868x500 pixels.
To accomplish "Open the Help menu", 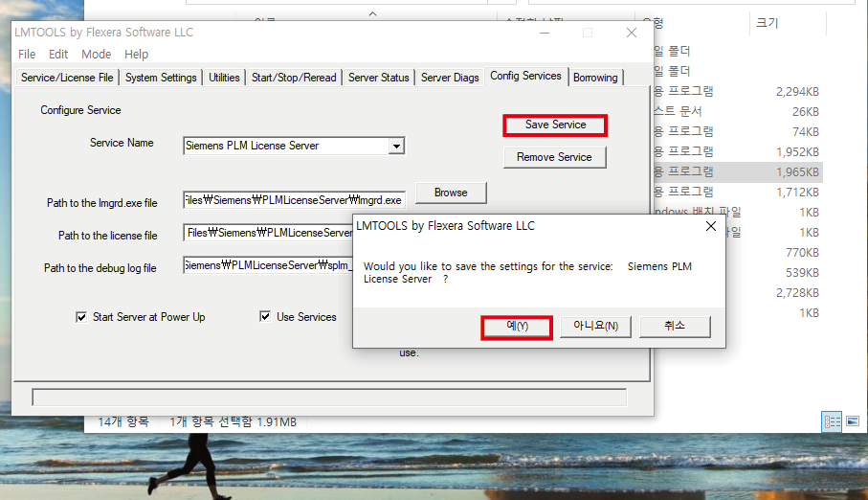I will [136, 55].
